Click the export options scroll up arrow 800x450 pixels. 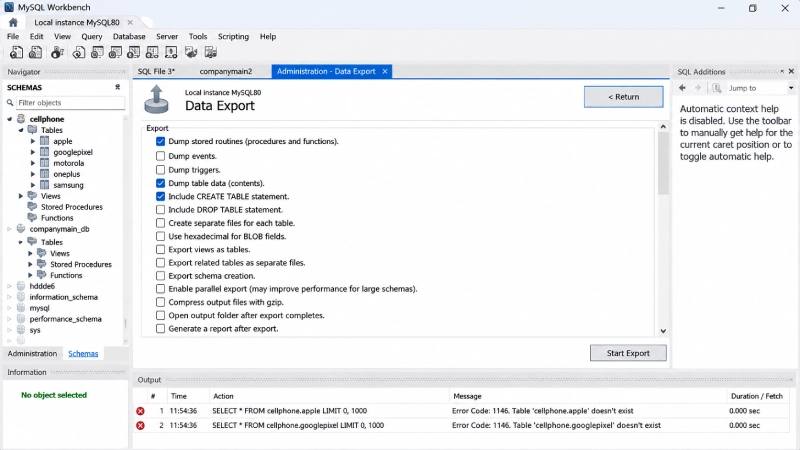point(663,127)
